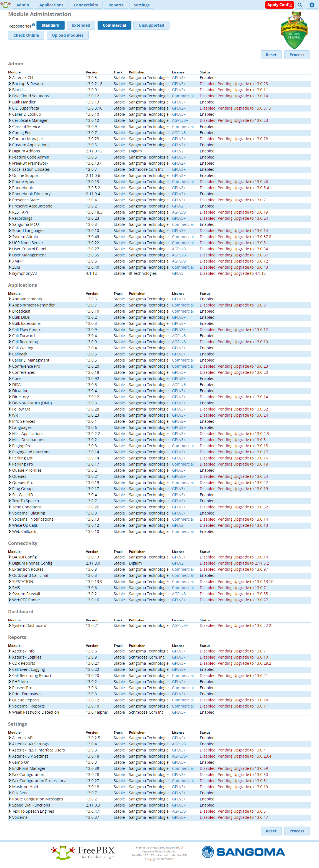Click the Conferences module name
319x868 pixels.
coord(24,373)
